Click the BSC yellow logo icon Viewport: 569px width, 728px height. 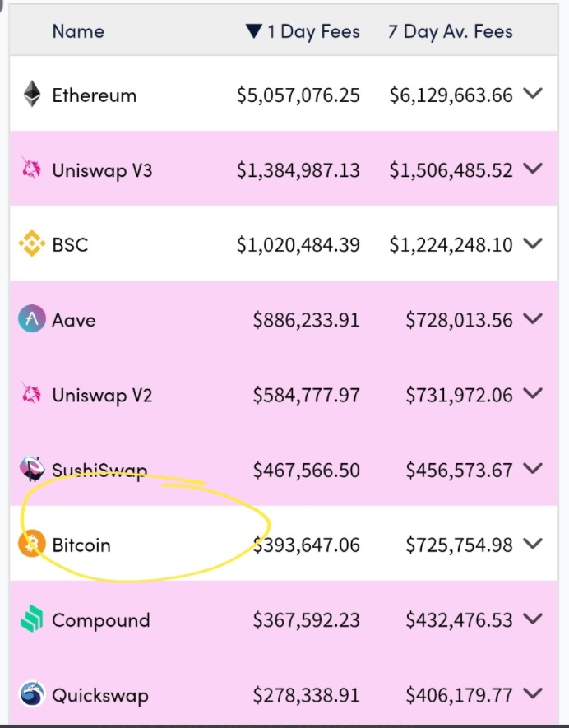pyautogui.click(x=31, y=243)
